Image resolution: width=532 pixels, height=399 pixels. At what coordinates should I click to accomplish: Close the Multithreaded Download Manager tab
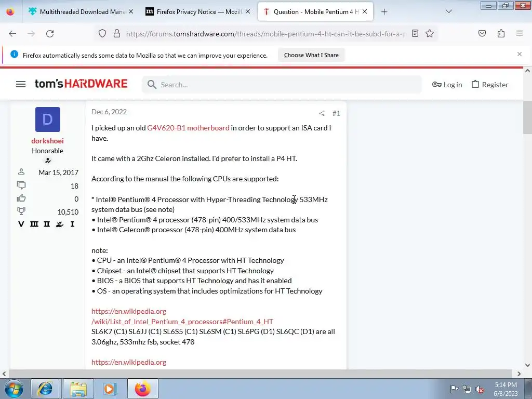coord(131,11)
